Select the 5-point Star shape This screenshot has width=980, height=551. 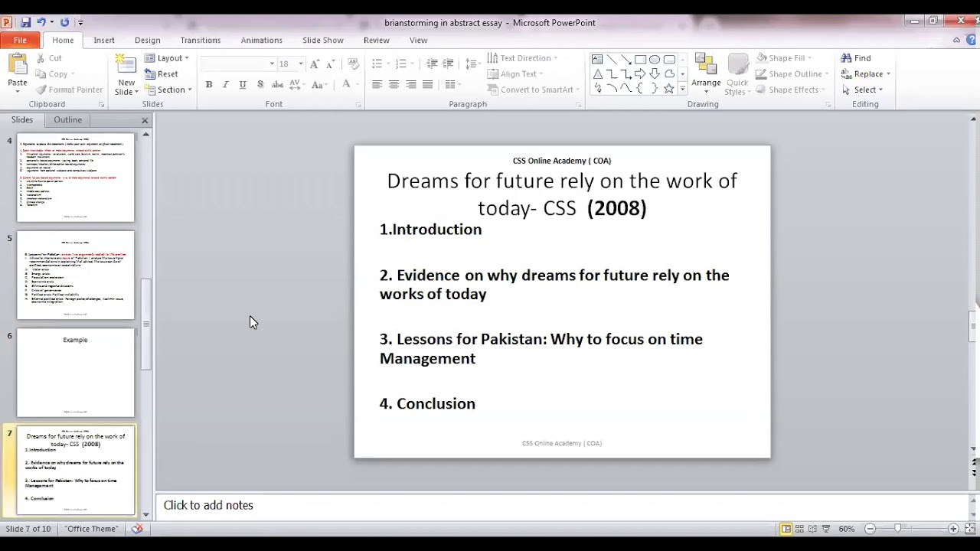(669, 89)
